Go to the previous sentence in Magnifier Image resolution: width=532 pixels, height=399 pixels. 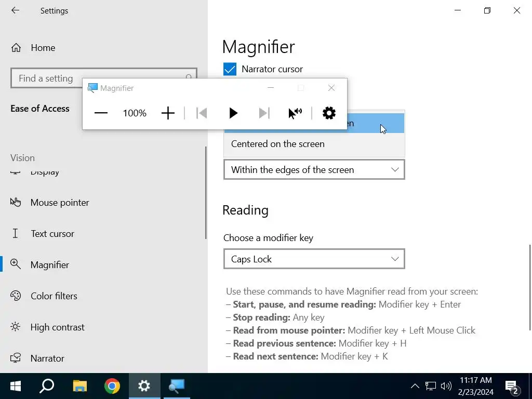click(202, 113)
